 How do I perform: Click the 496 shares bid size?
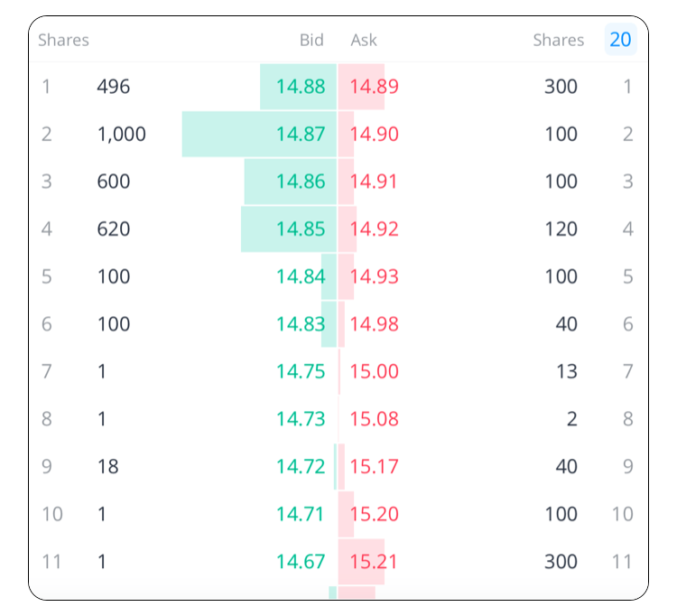click(x=114, y=87)
